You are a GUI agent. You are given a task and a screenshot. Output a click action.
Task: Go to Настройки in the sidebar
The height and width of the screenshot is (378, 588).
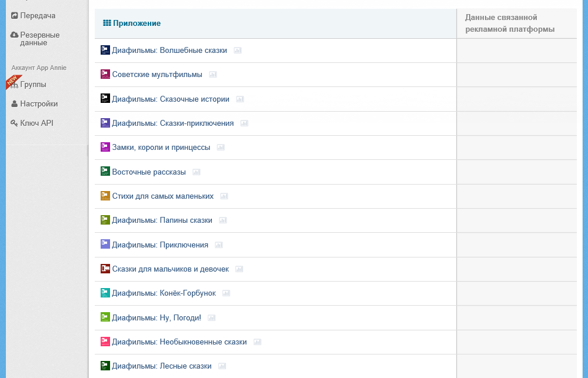pyautogui.click(x=39, y=104)
